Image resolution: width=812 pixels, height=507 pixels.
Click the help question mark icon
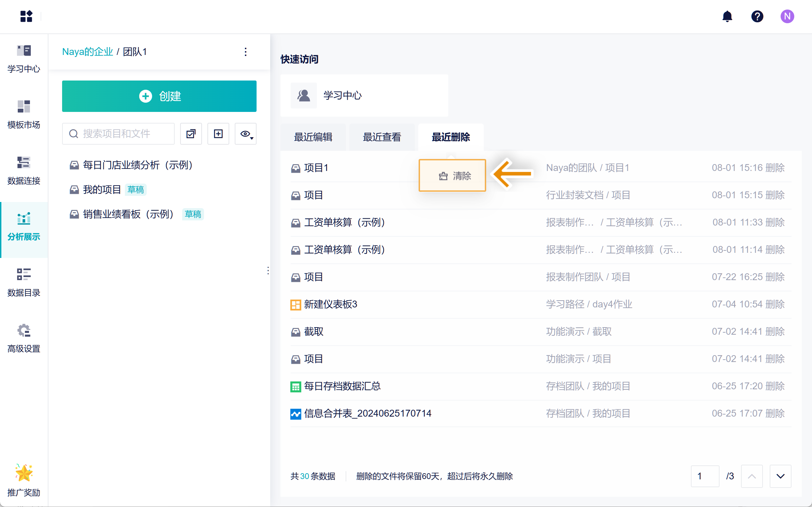point(757,16)
